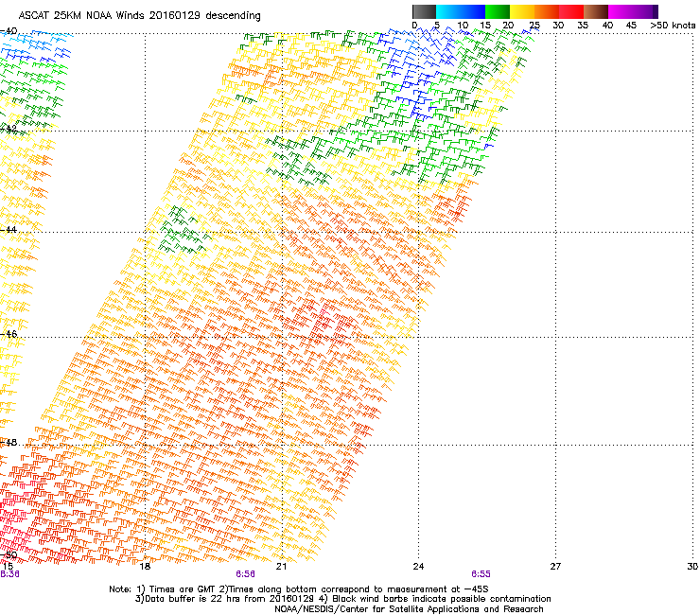700x615 pixels.
Task: Click the cyan-blue 5-15 knots legend swatch
Action: 461,11
